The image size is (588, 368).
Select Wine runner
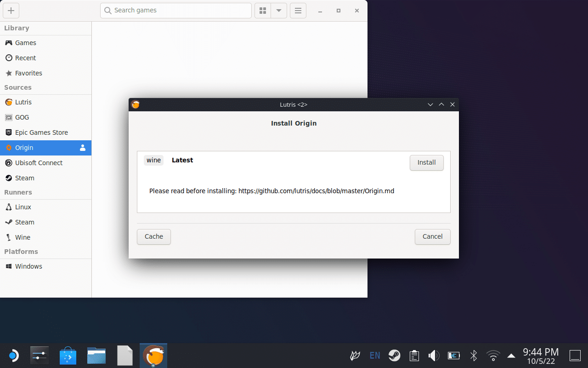(x=45, y=237)
